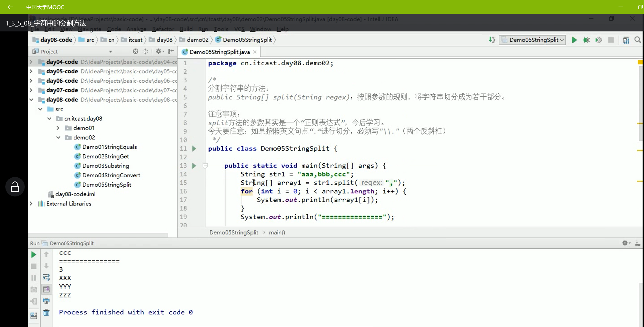The width and height of the screenshot is (644, 327).
Task: Expand External Libraries node
Action: pos(31,203)
